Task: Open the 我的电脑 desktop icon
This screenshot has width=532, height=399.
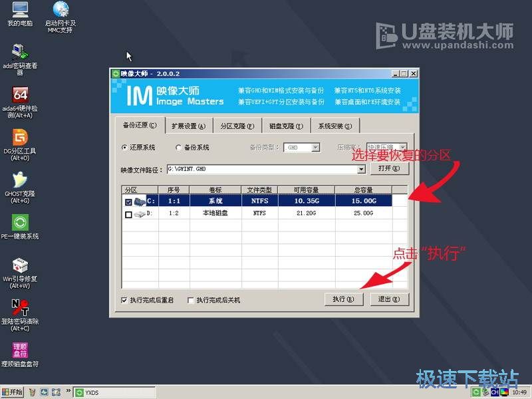Action: (20, 13)
